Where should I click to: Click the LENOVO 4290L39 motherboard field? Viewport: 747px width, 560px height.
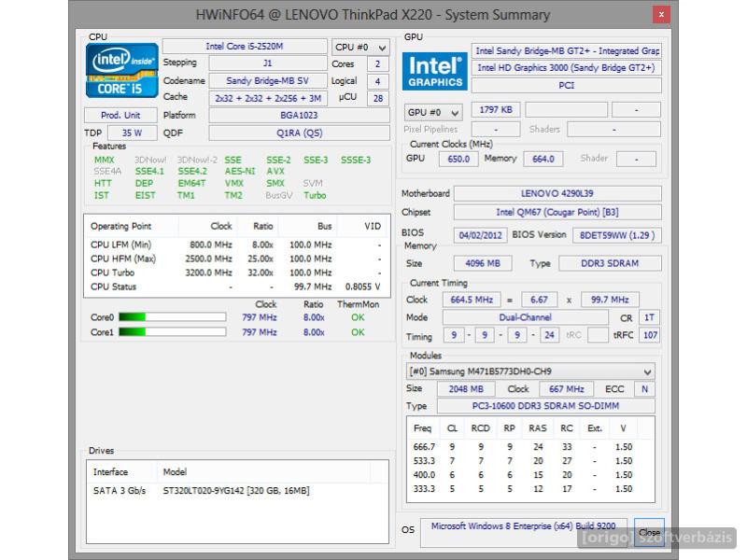point(557,193)
